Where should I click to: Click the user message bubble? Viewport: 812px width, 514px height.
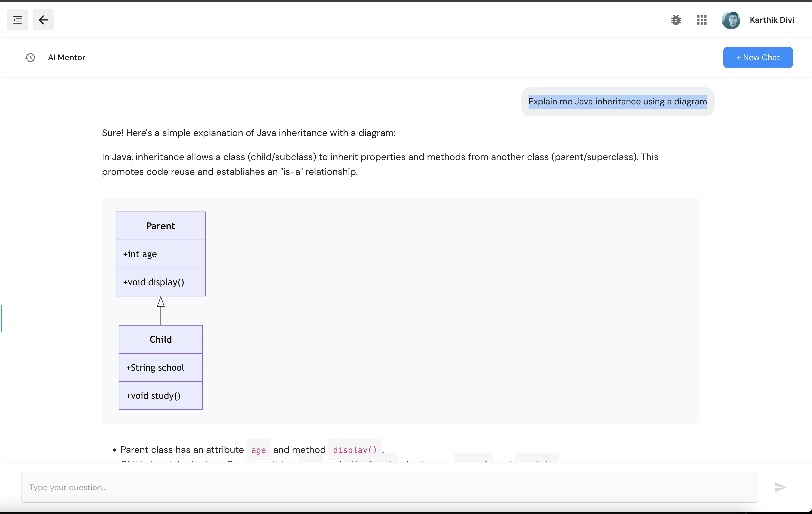617,102
